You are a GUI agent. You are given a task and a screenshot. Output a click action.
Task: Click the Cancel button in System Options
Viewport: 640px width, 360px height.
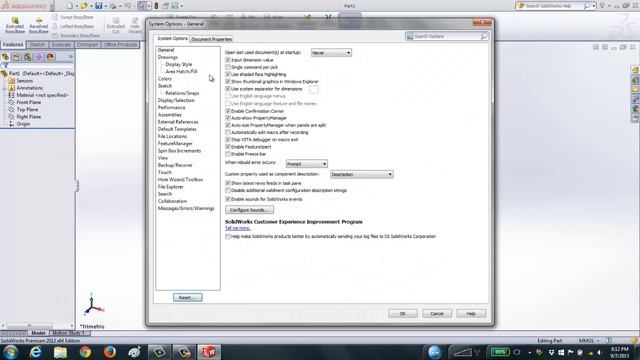(437, 313)
